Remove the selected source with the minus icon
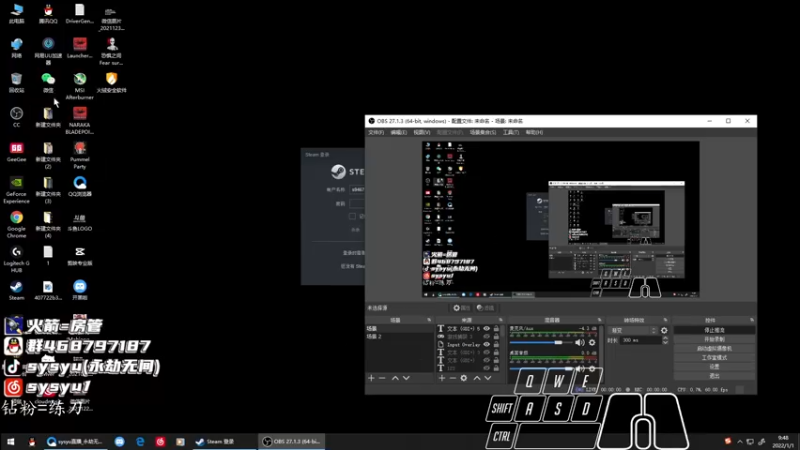The image size is (800, 450). (x=453, y=378)
